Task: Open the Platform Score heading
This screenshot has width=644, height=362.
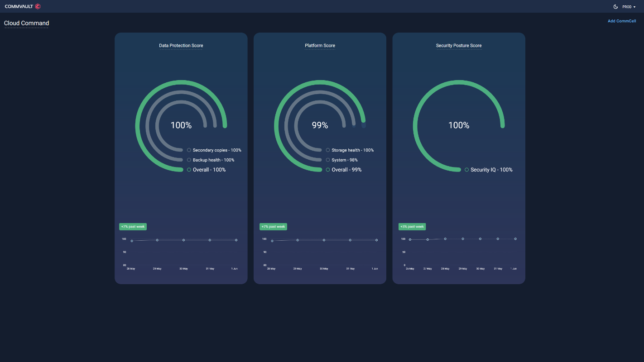Action: pos(320,46)
